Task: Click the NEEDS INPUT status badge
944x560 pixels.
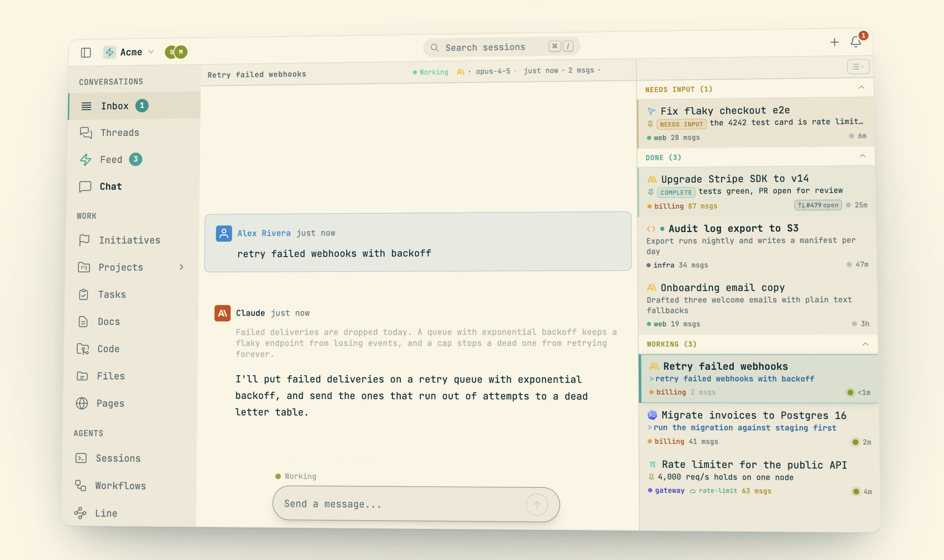Action: [681, 124]
